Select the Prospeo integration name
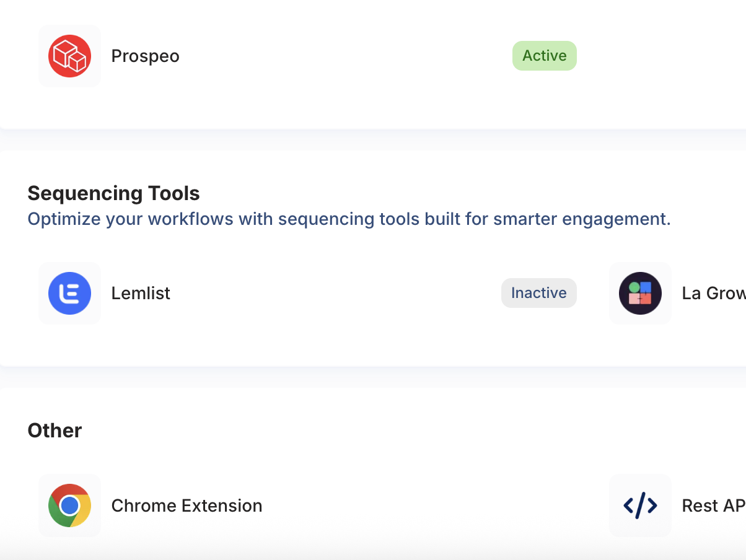 click(x=145, y=56)
